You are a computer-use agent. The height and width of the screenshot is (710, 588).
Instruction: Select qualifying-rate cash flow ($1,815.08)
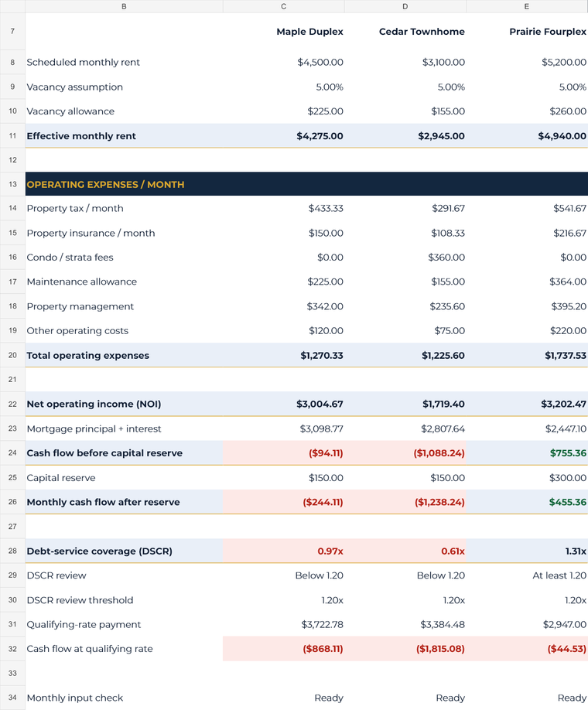pyautogui.click(x=405, y=649)
